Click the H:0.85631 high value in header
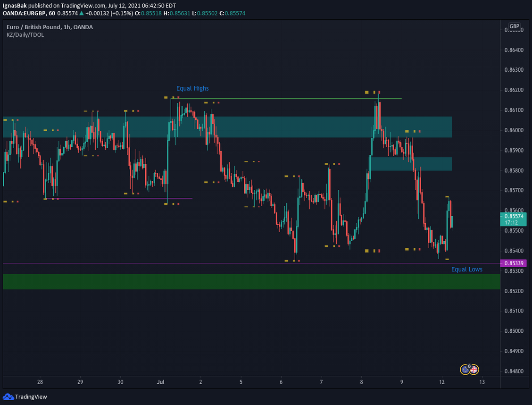The height and width of the screenshot is (405, 532). pyautogui.click(x=177, y=13)
